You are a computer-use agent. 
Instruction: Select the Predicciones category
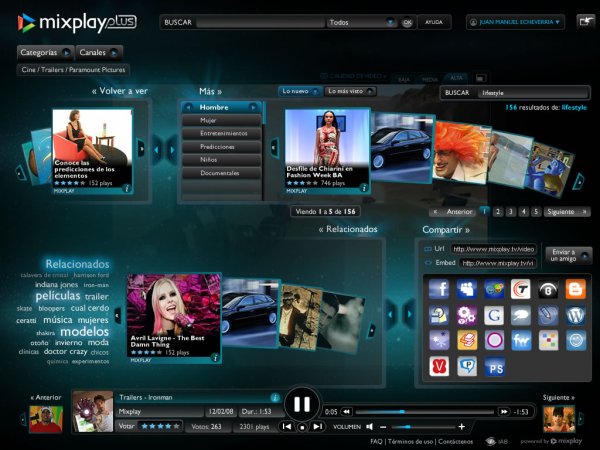pos(222,147)
